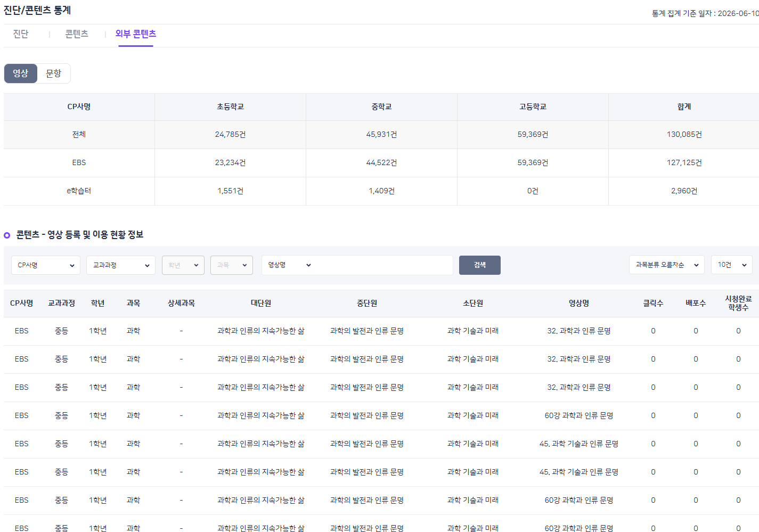
Task: Open the 콘텐츠 tab
Action: pos(77,34)
